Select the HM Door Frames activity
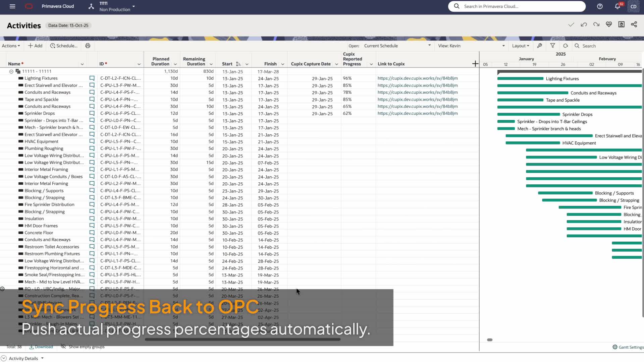Screen dimensions: 644x362 [41, 226]
